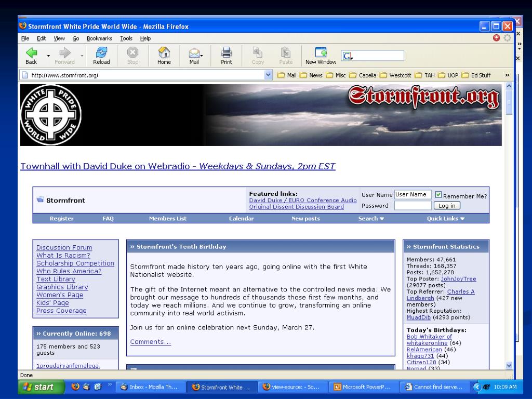
Task: Click the toolbar search box
Action: pyautogui.click(x=373, y=56)
